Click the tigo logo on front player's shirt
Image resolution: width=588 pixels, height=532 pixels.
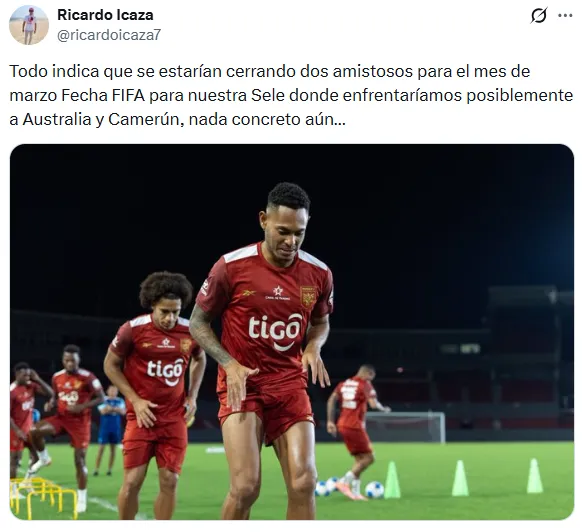tap(275, 331)
